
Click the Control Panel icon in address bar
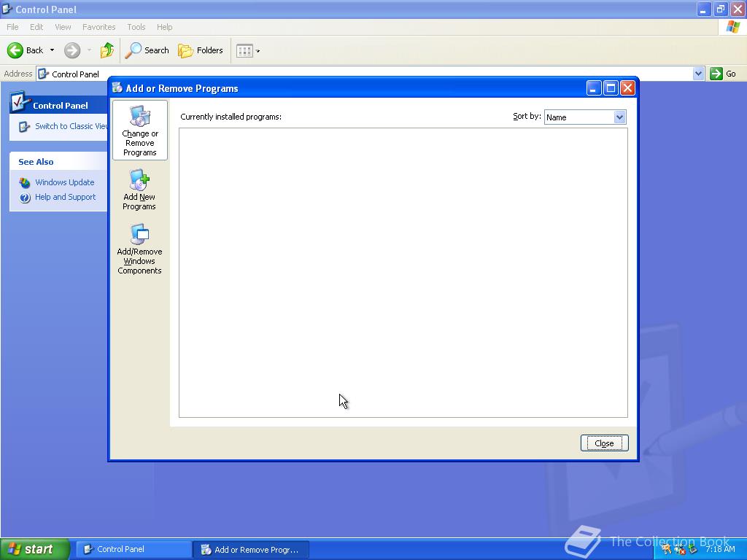(x=43, y=74)
